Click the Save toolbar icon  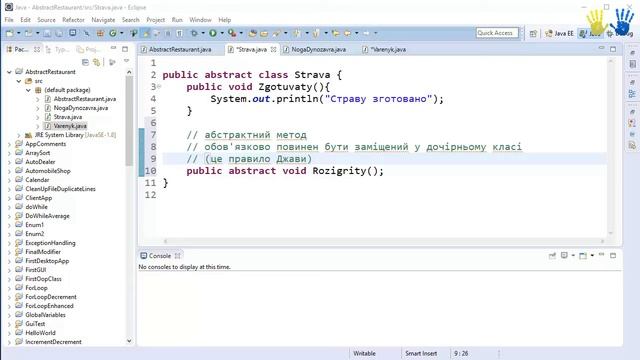pos(47,33)
